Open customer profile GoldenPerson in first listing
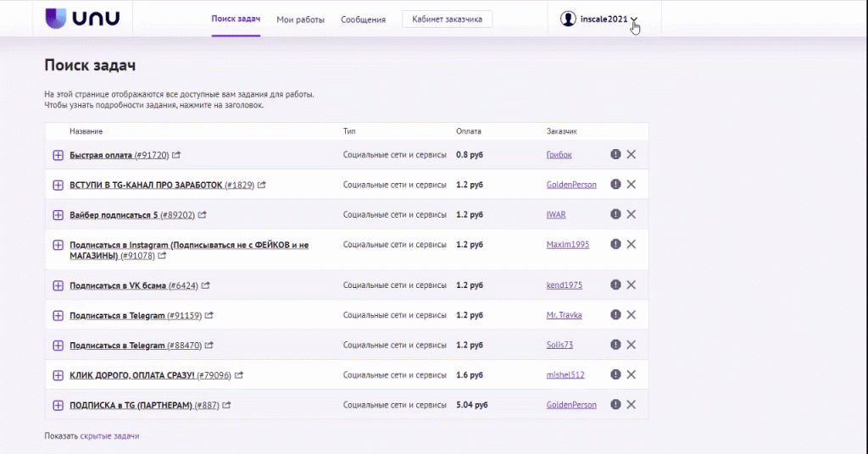This screenshot has width=868, height=454. pyautogui.click(x=570, y=185)
